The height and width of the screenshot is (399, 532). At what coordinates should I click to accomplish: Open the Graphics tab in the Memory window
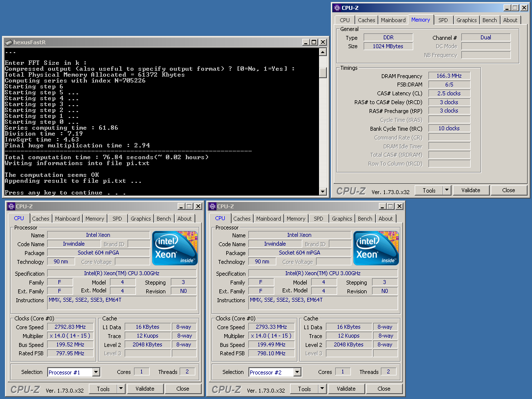click(467, 20)
